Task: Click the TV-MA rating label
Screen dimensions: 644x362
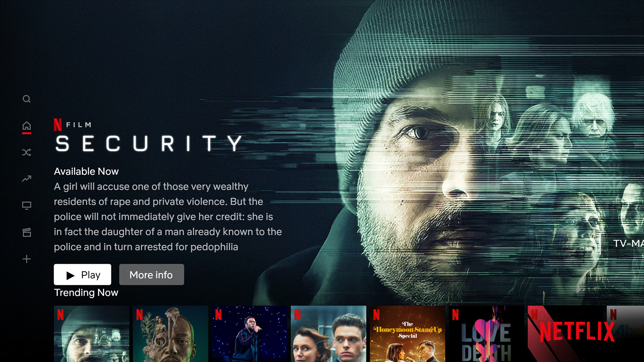Action: point(628,243)
